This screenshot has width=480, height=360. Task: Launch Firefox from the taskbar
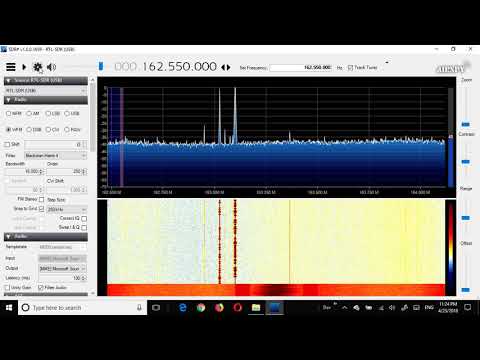click(x=219, y=307)
